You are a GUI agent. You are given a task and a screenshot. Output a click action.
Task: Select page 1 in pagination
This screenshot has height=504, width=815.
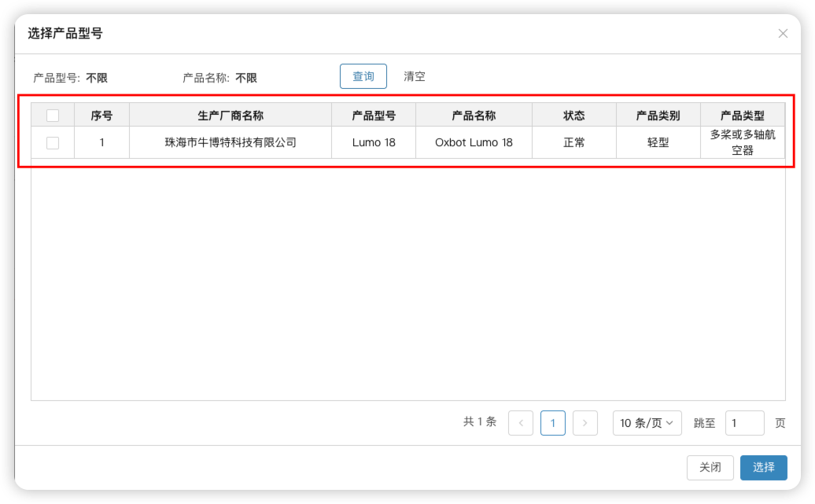[x=552, y=423]
